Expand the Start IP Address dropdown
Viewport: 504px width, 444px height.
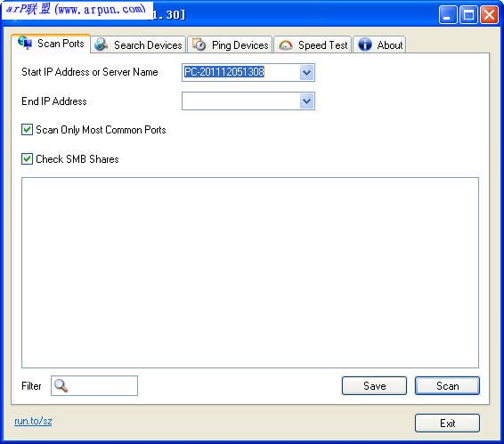pos(307,72)
